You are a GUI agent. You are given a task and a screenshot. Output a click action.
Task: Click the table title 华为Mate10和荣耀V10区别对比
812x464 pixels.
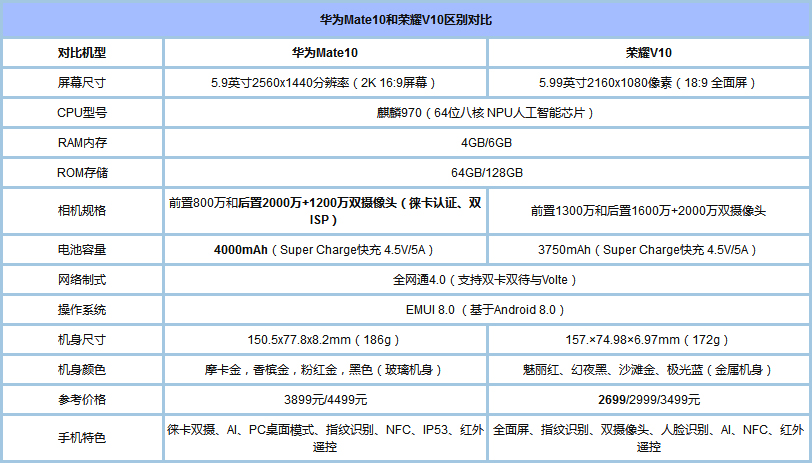coord(406,20)
